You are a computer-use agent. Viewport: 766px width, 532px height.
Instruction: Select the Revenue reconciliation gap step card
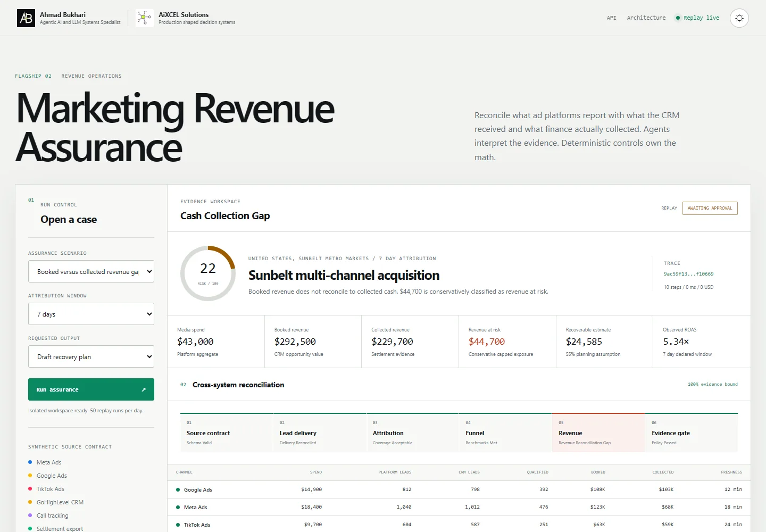coord(598,433)
